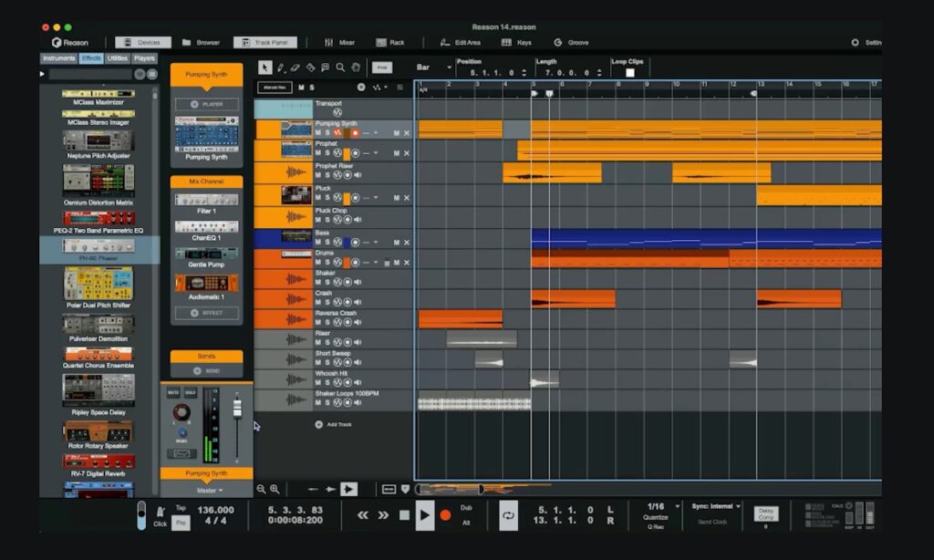Solo the Drums track
The height and width of the screenshot is (560, 934).
click(x=327, y=262)
